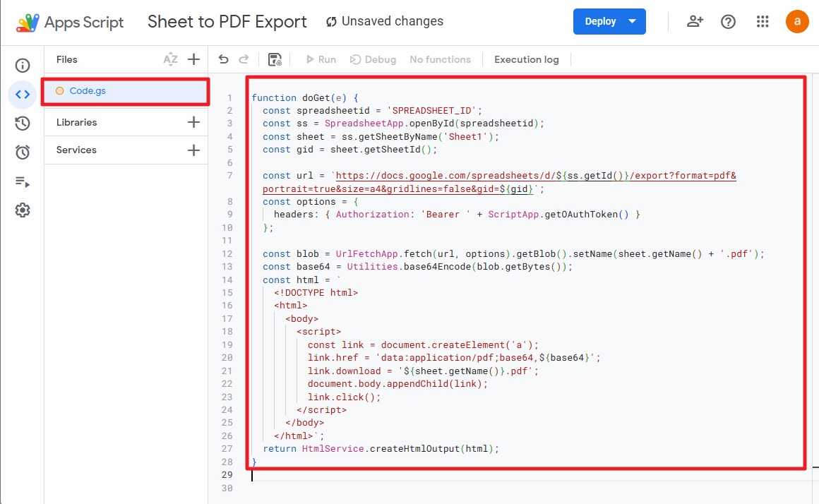Add a library with plus icon
The height and width of the screenshot is (504, 819).
point(193,122)
